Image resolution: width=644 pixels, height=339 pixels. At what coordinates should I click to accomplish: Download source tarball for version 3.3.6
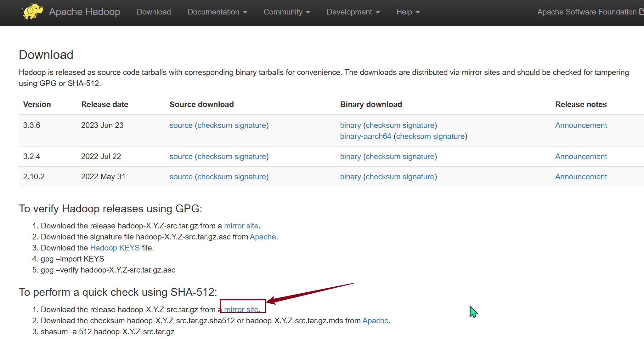(181, 125)
